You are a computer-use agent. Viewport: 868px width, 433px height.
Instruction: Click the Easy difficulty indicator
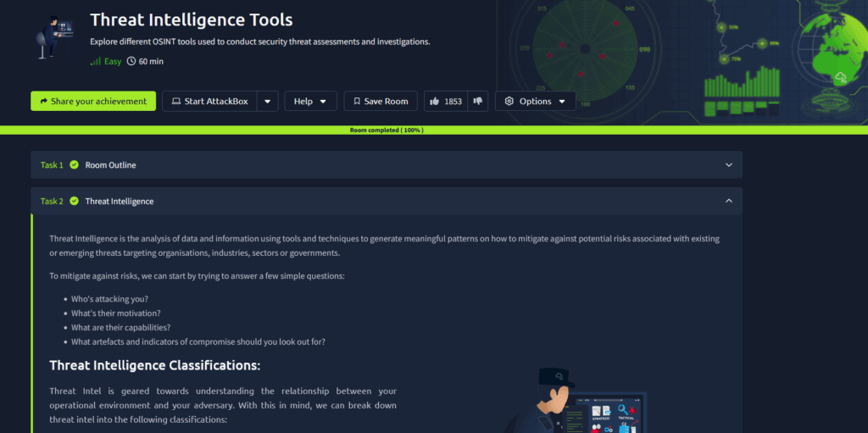(x=106, y=62)
